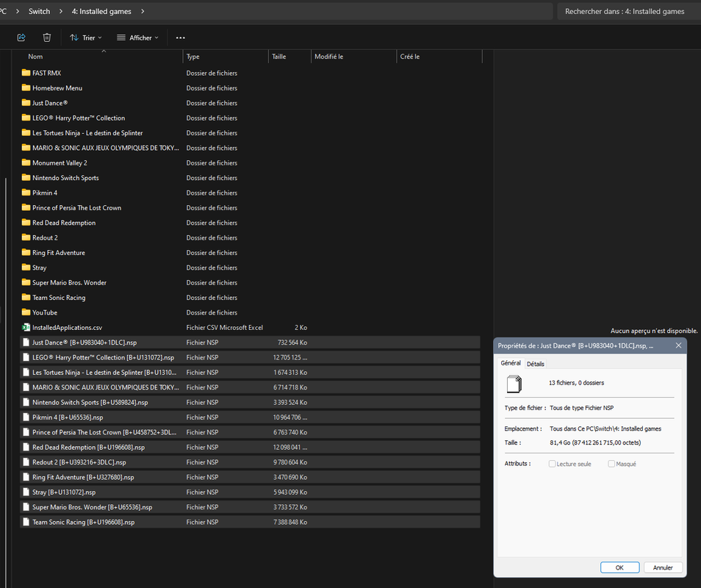Select the Just Dance® folder icon
This screenshot has width=701, height=588.
(x=26, y=102)
